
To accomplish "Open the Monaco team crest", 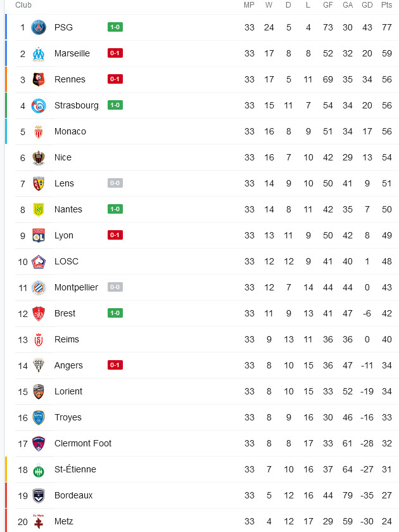I will pos(39,131).
